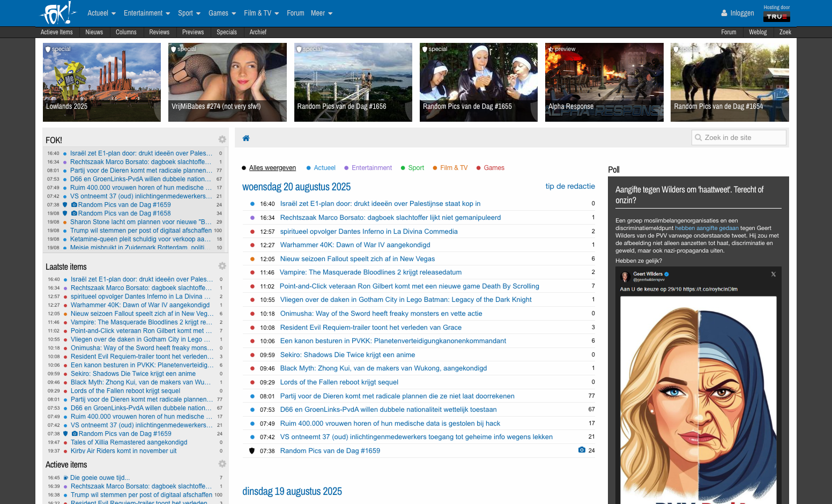Expand the Actueel dropdown menu
Viewport: 832px width, 504px height.
pos(102,13)
